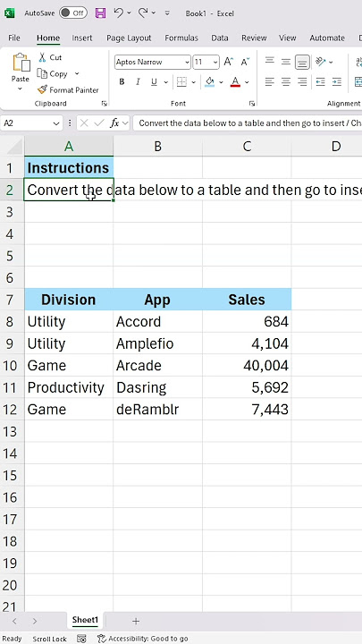Add a new sheet with plus button
The height and width of the screenshot is (644, 362).
click(x=136, y=621)
